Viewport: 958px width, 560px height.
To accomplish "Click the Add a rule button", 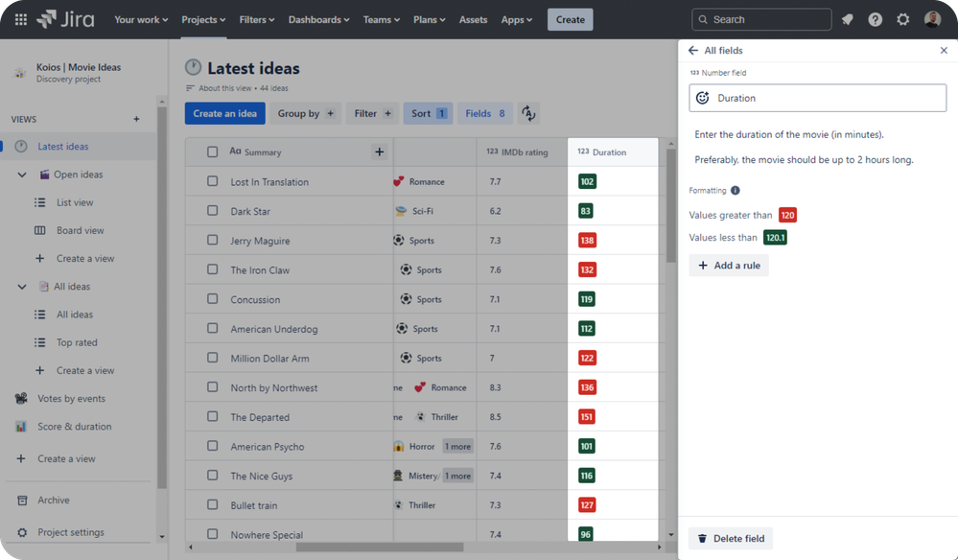I will click(x=729, y=265).
